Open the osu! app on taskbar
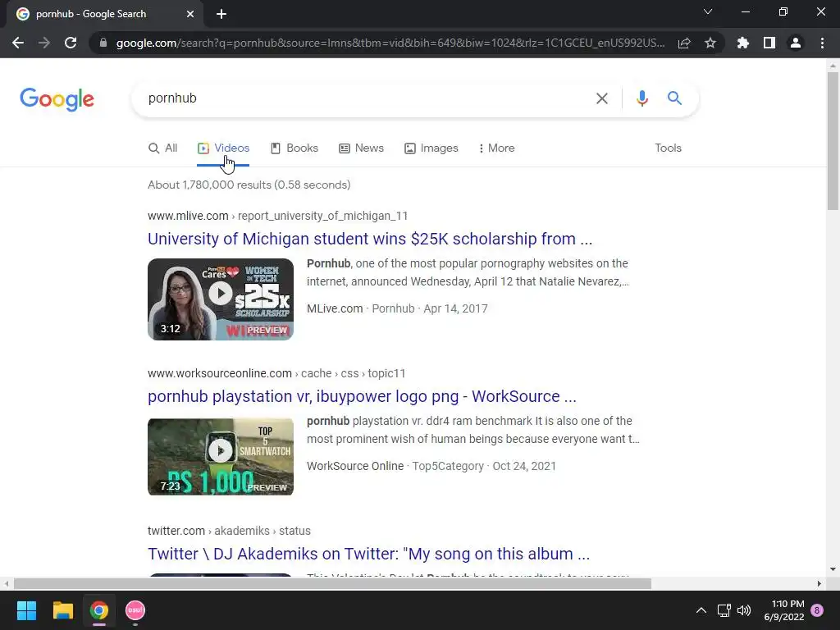The width and height of the screenshot is (840, 630). coord(135,610)
